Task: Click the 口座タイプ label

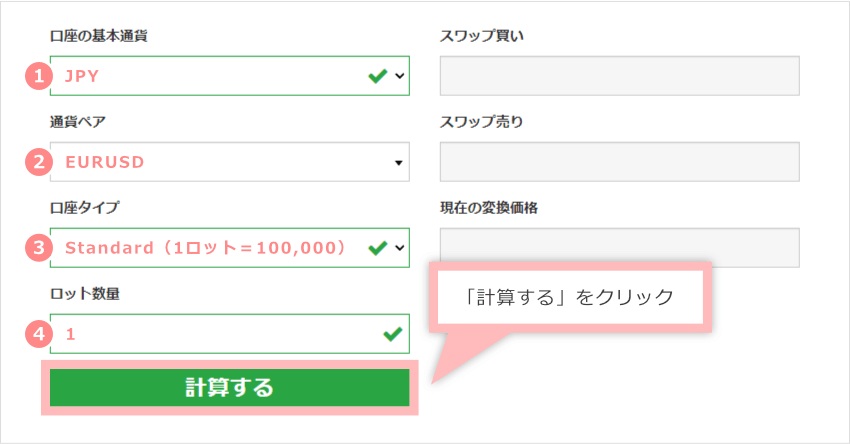Action: click(84, 208)
